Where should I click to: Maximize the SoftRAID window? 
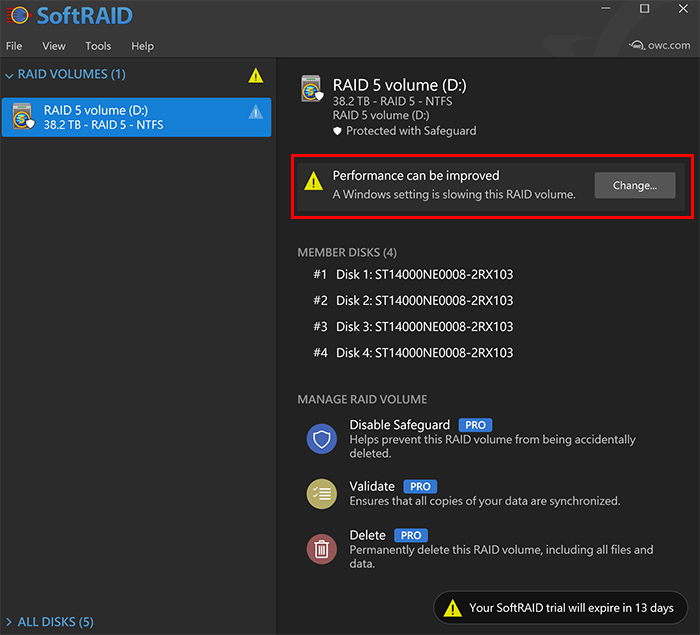pos(644,8)
